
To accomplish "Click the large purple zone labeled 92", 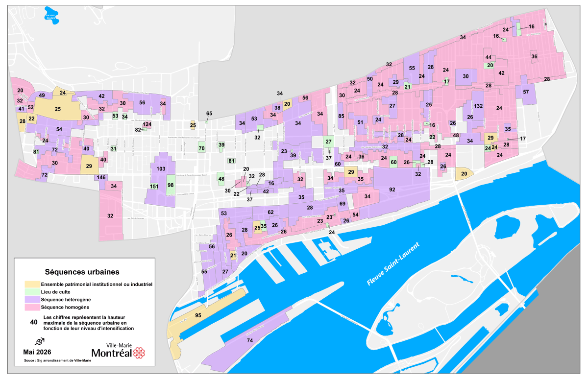I will click(392, 189).
